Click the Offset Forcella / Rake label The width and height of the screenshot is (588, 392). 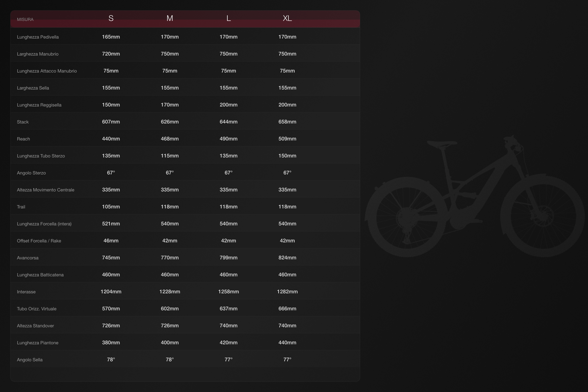pos(39,241)
